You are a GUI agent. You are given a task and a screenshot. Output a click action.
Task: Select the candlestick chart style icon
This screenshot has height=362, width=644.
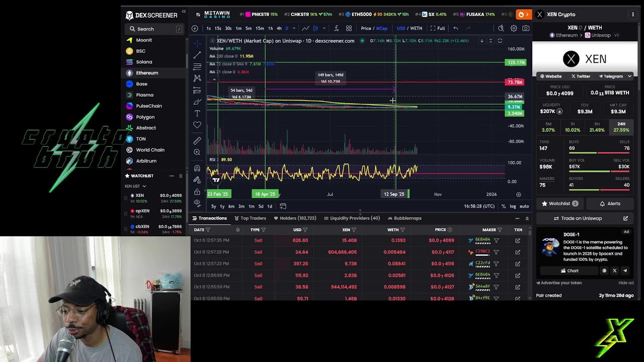[x=316, y=28]
